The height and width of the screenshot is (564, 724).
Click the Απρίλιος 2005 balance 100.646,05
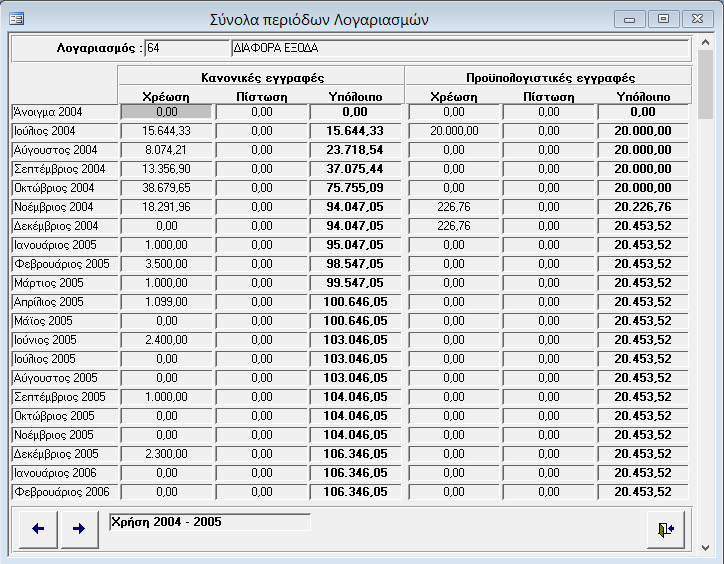(x=357, y=302)
